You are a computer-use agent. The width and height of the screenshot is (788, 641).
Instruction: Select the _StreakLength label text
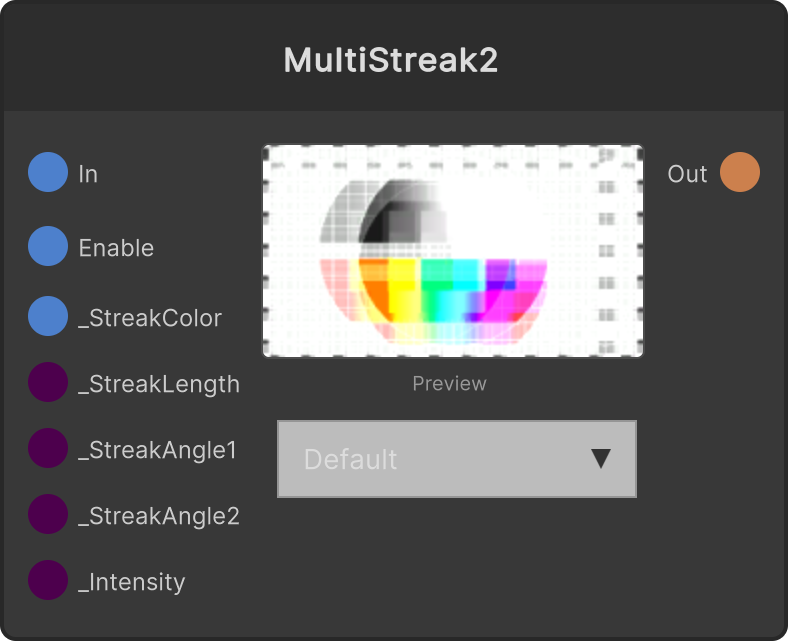point(159,385)
